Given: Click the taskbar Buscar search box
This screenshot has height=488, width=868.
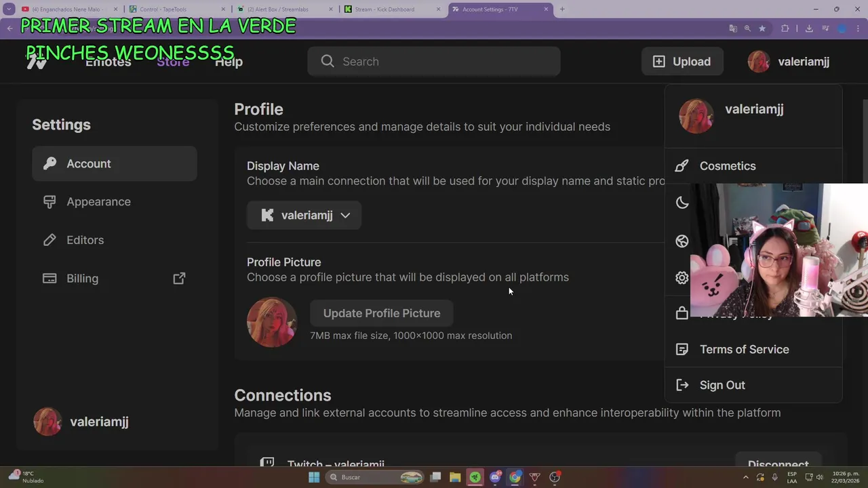Looking at the screenshot, I should [374, 477].
